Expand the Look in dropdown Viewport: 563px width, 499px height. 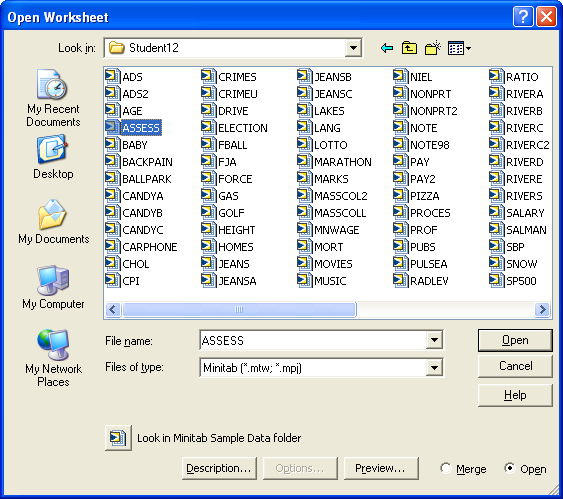[x=353, y=48]
